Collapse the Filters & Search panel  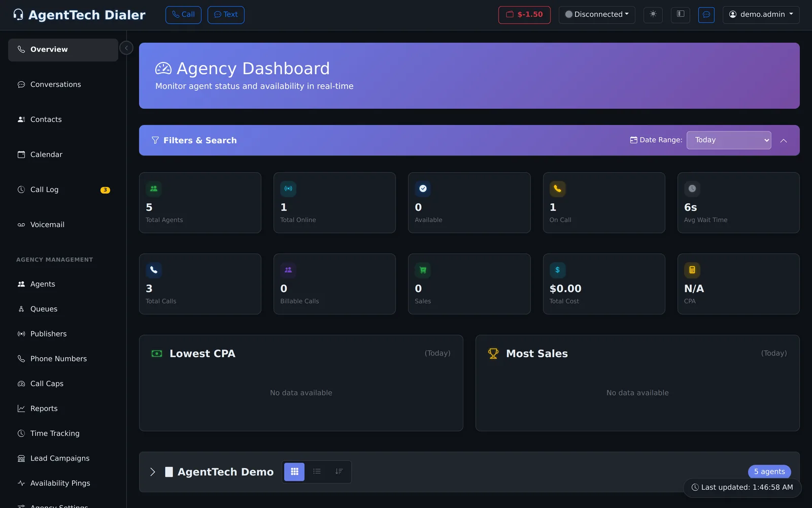click(x=784, y=140)
